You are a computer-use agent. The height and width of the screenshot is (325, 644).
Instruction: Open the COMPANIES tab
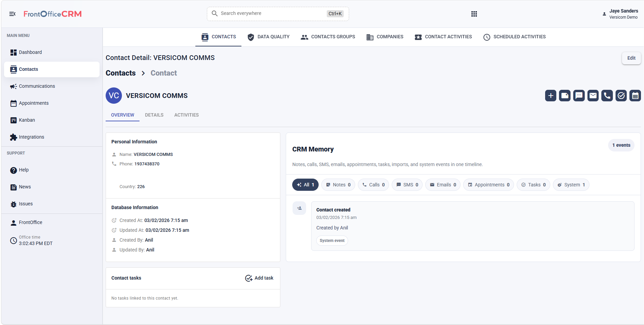pos(385,37)
